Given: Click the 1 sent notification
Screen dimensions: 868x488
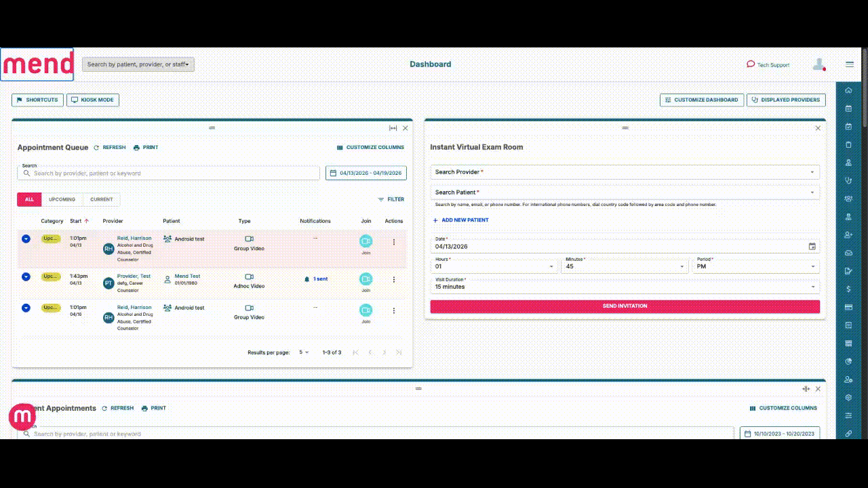Looking at the screenshot, I should tap(316, 279).
